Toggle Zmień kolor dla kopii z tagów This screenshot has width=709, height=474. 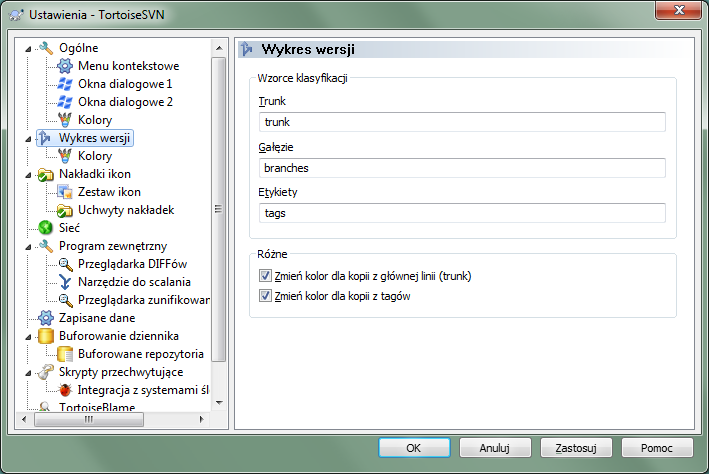pos(265,296)
